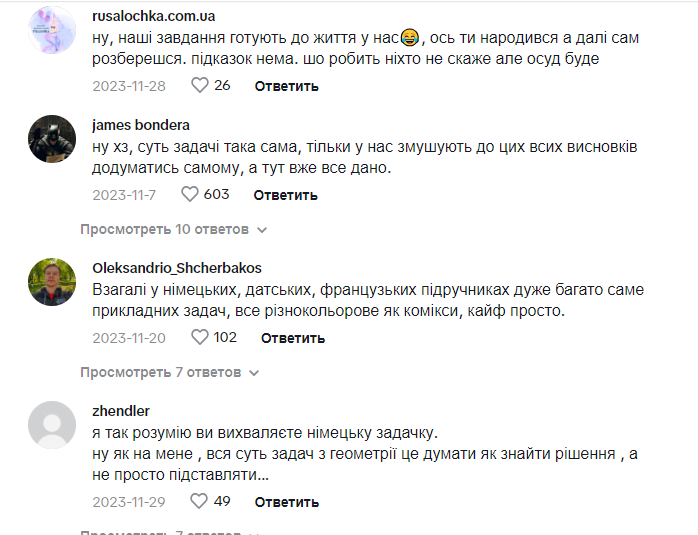Reply to rusalochka.com.ua's comment
Image resolution: width=698 pixels, height=535 pixels.
(x=286, y=86)
